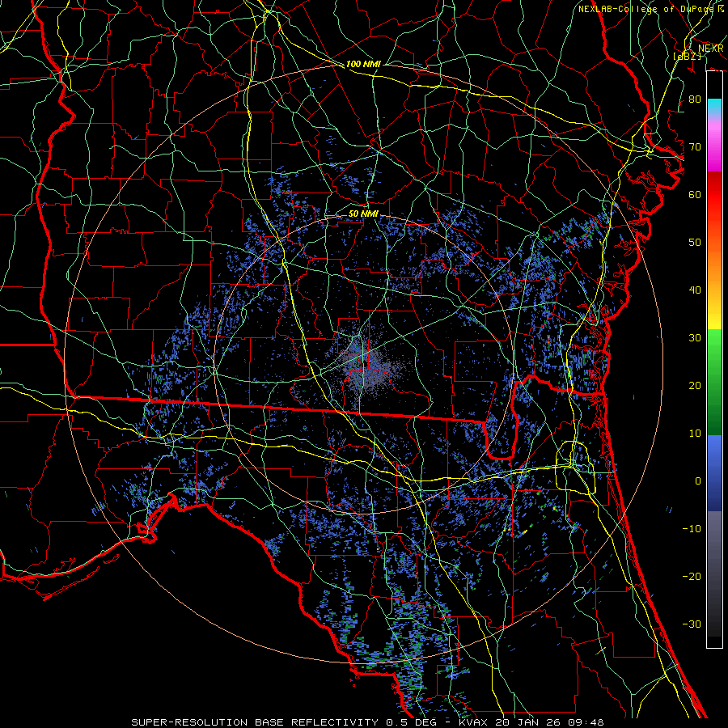This screenshot has width=728, height=728.
Task: Click the blue band of the reflectivity color bar
Action: [714, 472]
